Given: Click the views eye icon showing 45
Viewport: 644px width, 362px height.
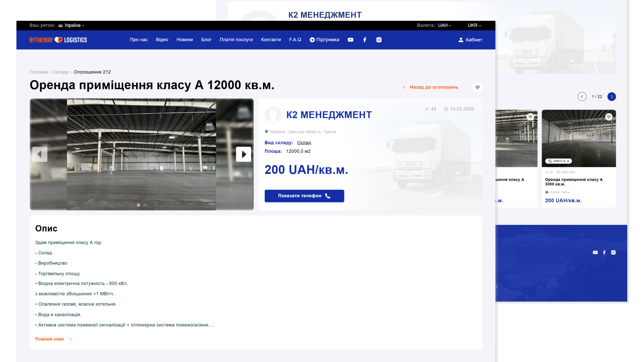Looking at the screenshot, I should (x=427, y=109).
